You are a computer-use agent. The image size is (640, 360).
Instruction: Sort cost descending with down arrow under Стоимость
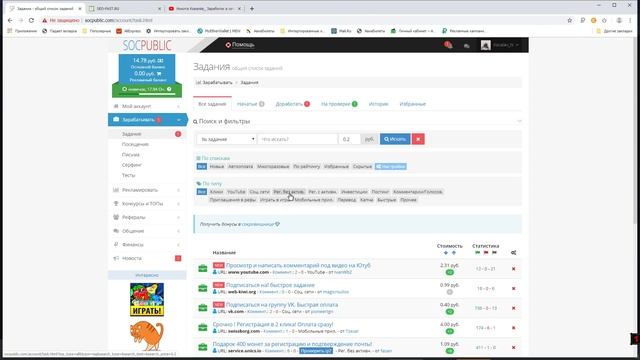coord(445,253)
